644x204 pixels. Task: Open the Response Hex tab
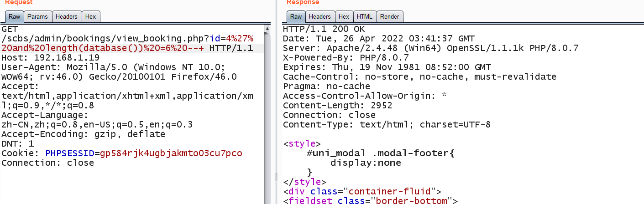pos(344,17)
